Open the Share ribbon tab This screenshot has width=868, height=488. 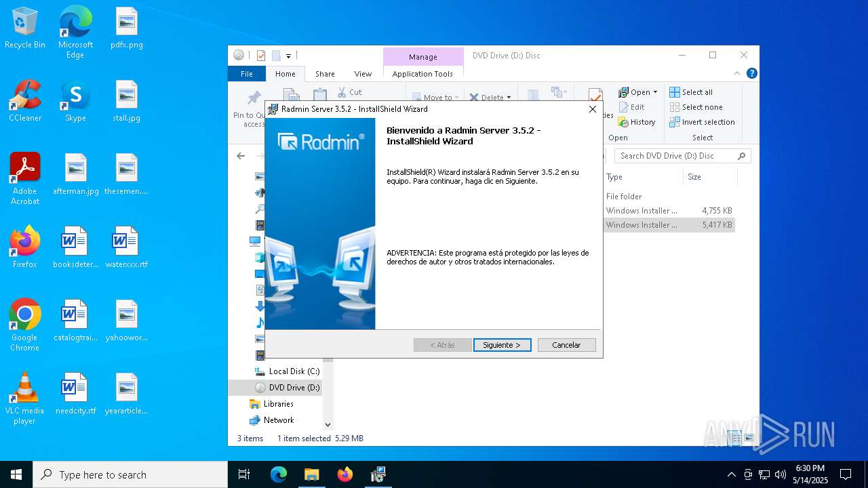(325, 74)
